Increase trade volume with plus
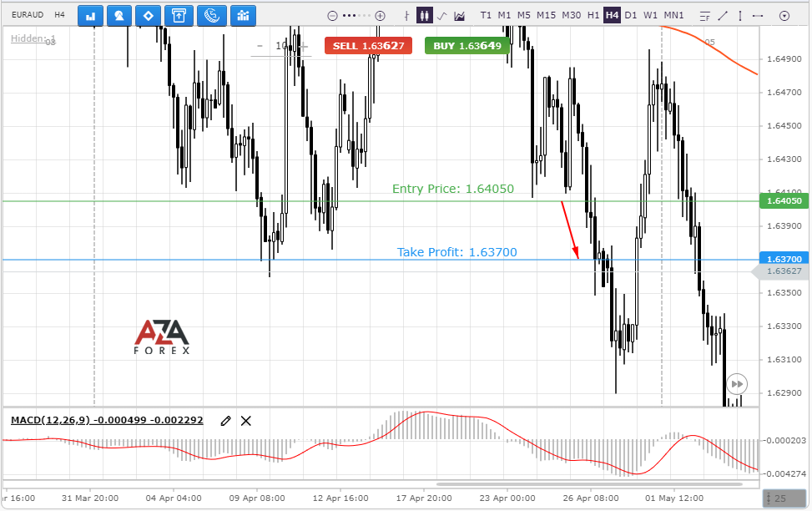Screen dimensions: 812x511 pos(304,46)
